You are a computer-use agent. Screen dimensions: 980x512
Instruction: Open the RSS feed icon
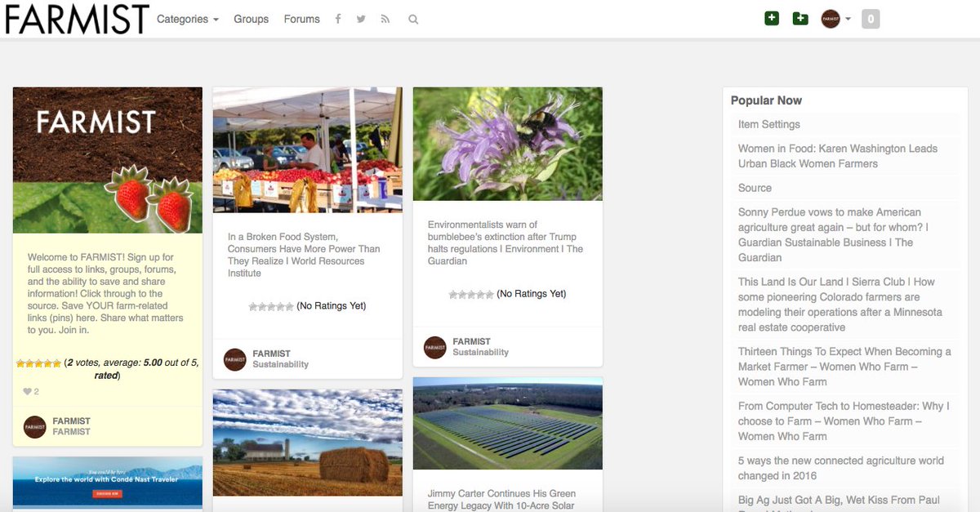[385, 19]
